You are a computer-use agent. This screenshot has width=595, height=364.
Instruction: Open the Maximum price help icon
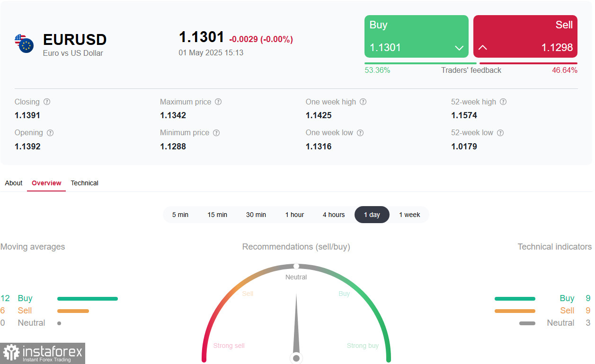click(x=218, y=102)
